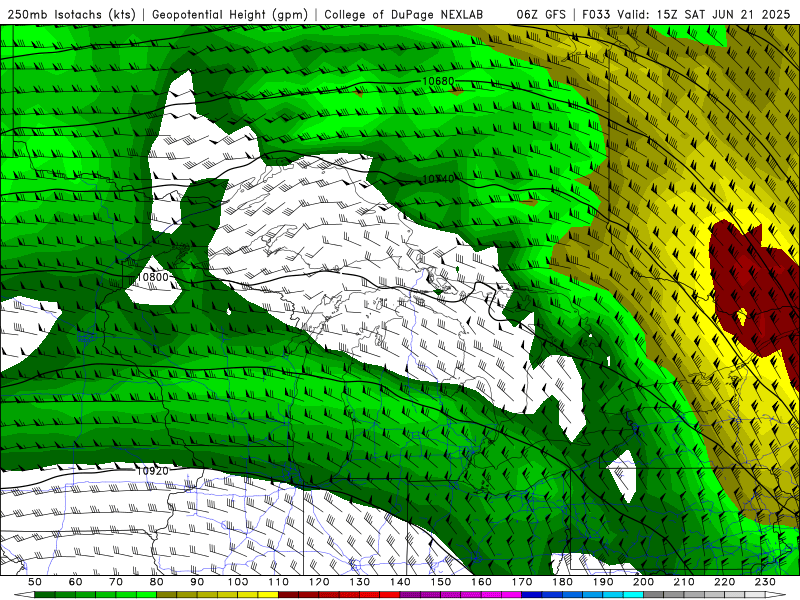
Task: Click the 50 value on the color scale
Action: pyautogui.click(x=35, y=582)
